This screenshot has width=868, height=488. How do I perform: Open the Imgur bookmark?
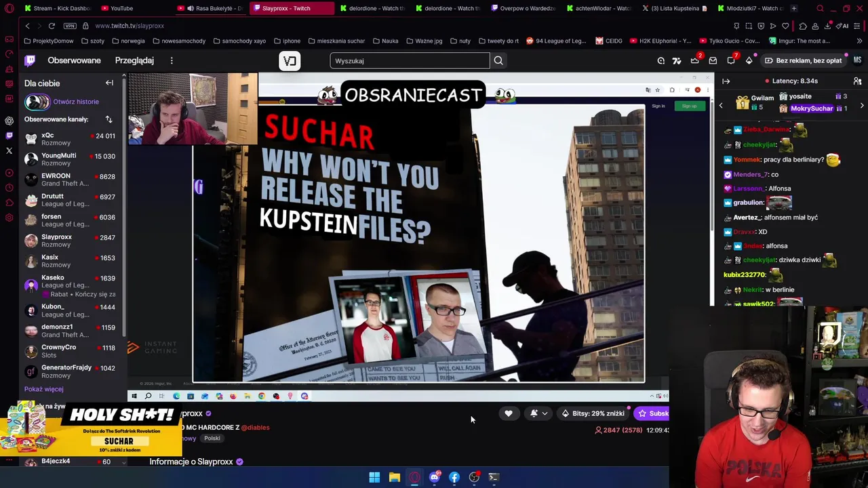click(800, 41)
